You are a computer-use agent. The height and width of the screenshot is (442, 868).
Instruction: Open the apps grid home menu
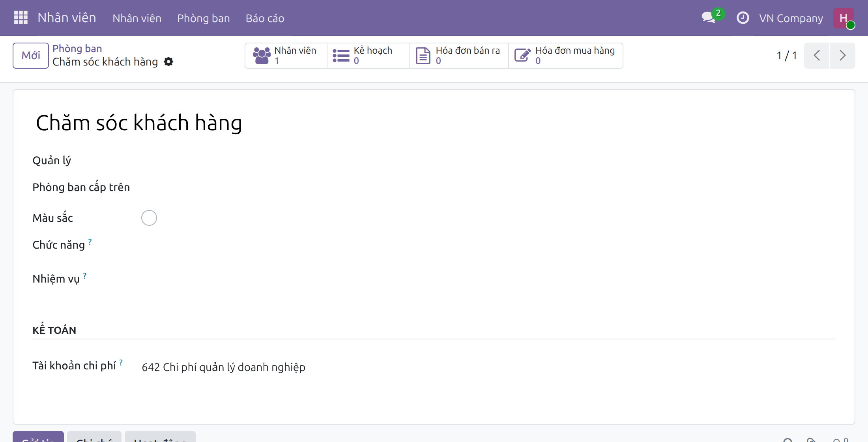point(21,18)
